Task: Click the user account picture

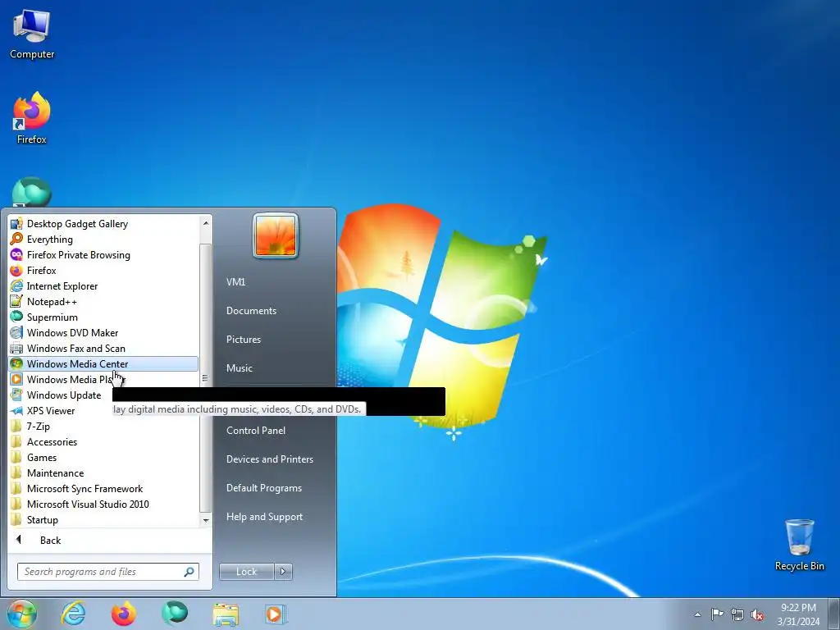Action: tap(276, 235)
